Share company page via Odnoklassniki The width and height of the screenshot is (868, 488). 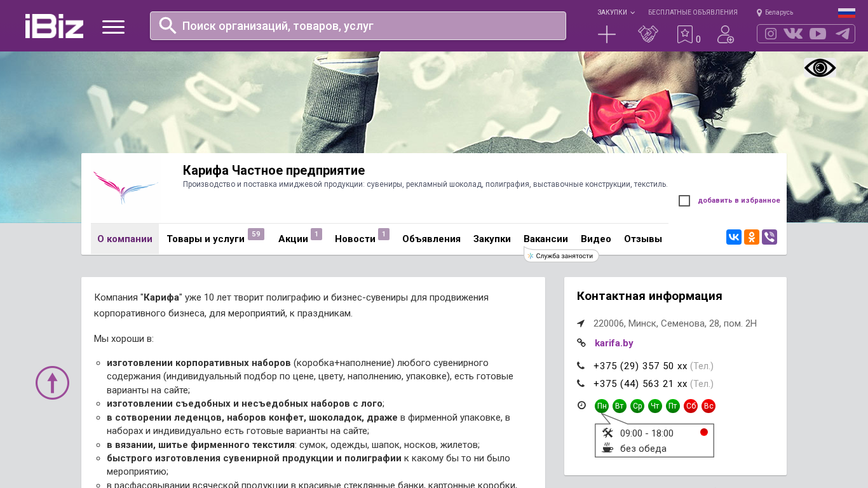click(x=752, y=237)
